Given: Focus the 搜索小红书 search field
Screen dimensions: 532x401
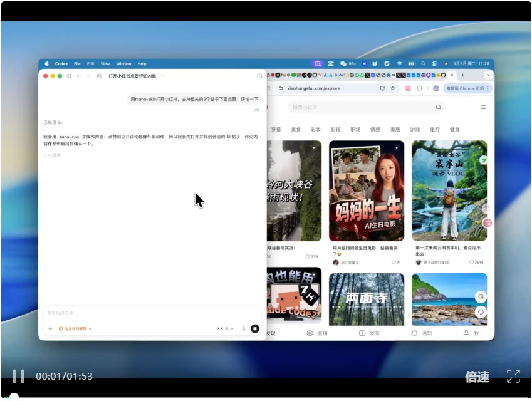Looking at the screenshot, I should [x=367, y=107].
